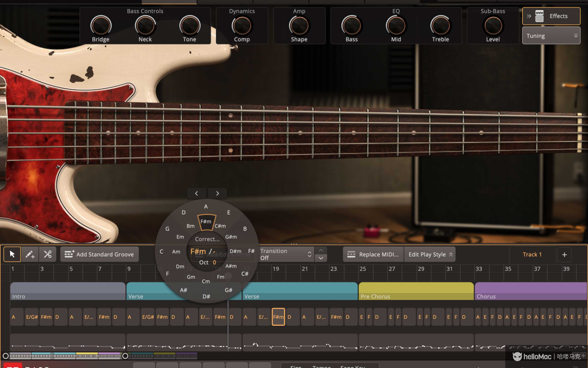The image size is (588, 368).
Task: Select the highlighted F#m chord block
Action: (x=278, y=317)
